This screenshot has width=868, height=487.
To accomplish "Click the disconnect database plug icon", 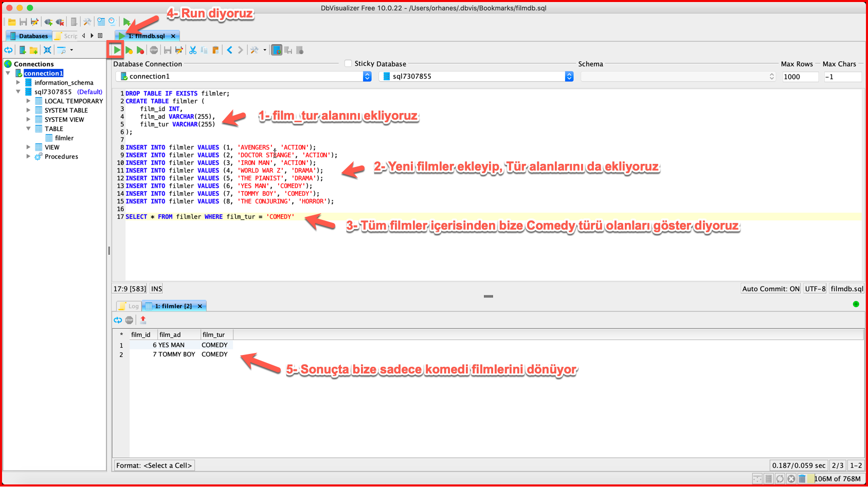I will [x=60, y=22].
